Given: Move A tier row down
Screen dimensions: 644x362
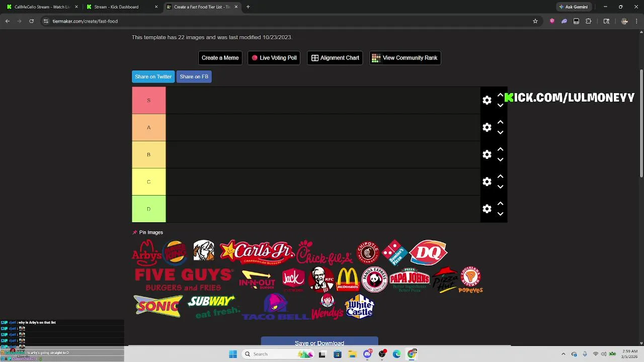Looking at the screenshot, I should (x=500, y=132).
